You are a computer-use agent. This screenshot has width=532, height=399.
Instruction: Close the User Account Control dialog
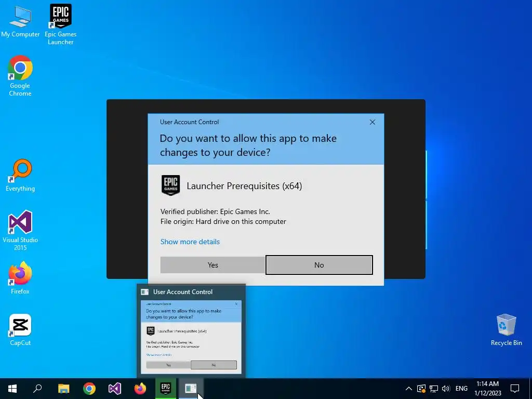coord(372,122)
